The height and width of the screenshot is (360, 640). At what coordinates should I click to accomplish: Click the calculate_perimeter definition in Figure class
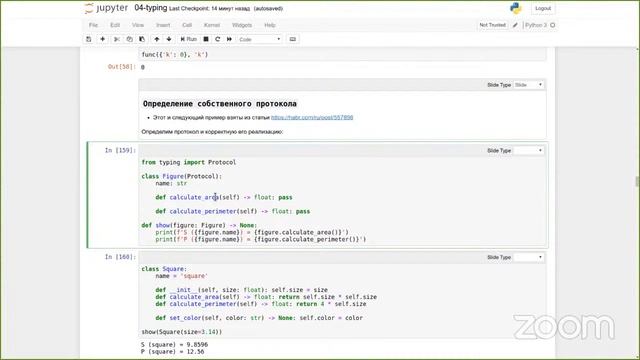coord(233,211)
